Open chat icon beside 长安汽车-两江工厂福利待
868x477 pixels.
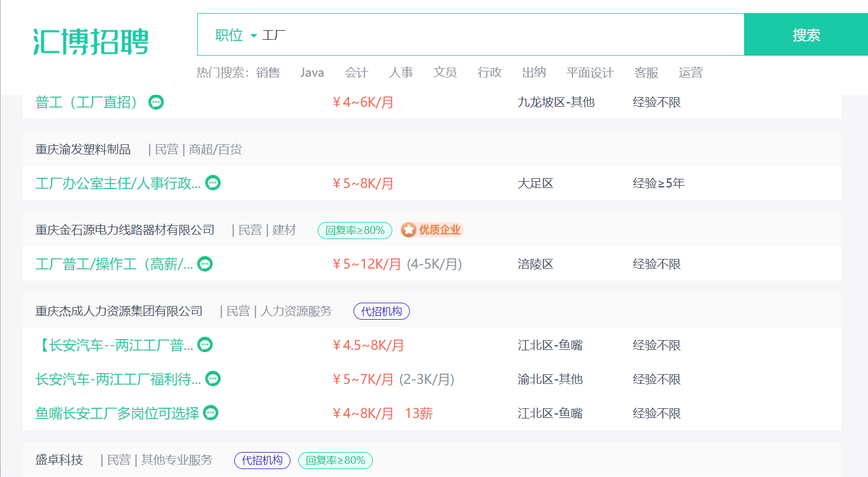point(213,379)
